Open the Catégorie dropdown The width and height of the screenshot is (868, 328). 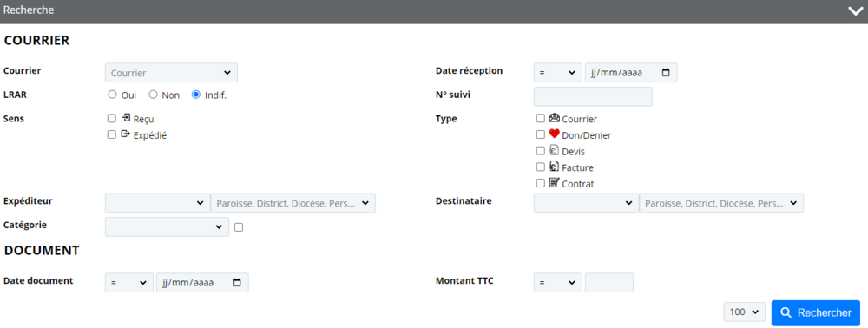(x=168, y=226)
